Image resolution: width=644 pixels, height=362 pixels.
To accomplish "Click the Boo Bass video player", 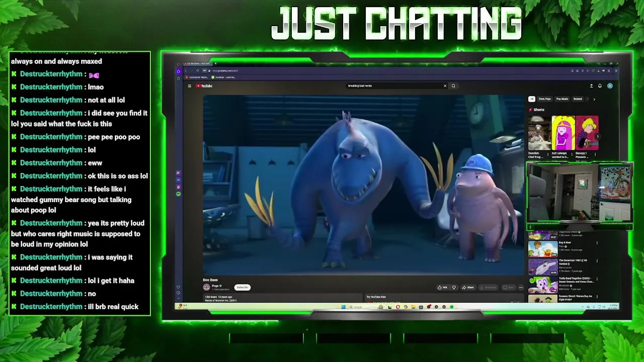I will [x=364, y=185].
